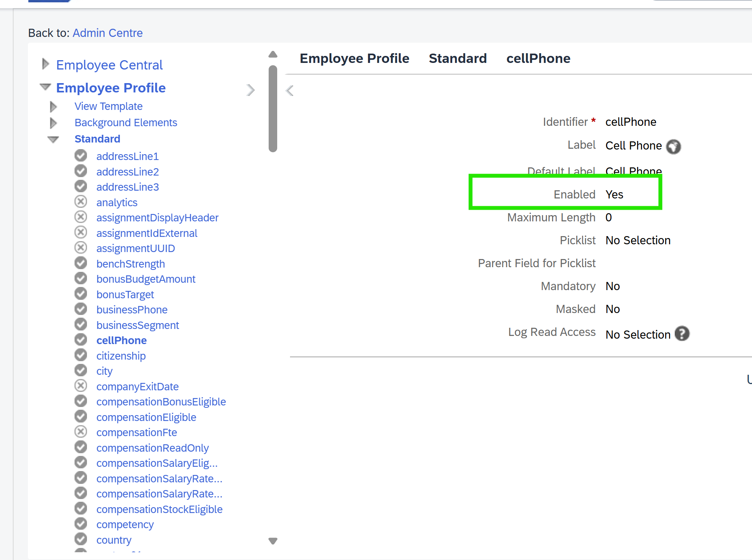The width and height of the screenshot is (752, 560).
Task: Click the disabled X icon for analytics
Action: pos(81,202)
